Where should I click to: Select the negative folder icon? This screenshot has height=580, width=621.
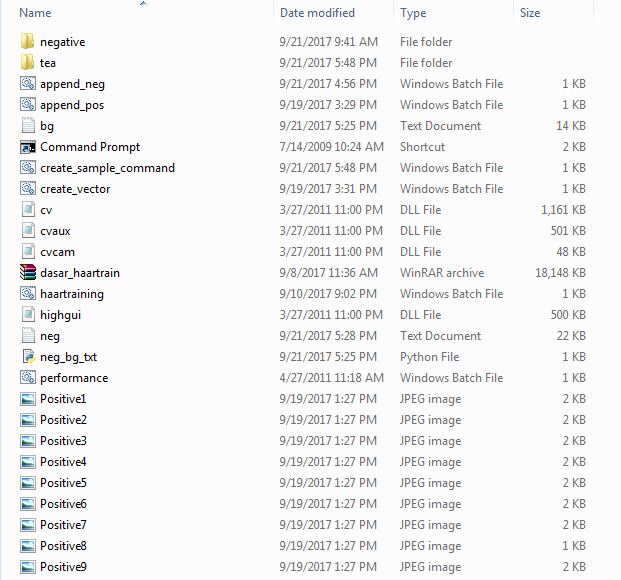[x=27, y=41]
